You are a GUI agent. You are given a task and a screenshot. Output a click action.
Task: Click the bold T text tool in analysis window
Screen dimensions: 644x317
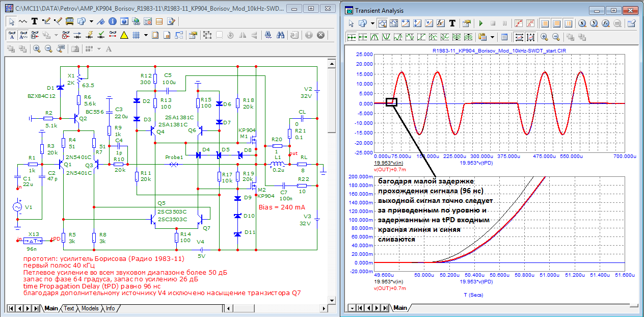(453, 23)
